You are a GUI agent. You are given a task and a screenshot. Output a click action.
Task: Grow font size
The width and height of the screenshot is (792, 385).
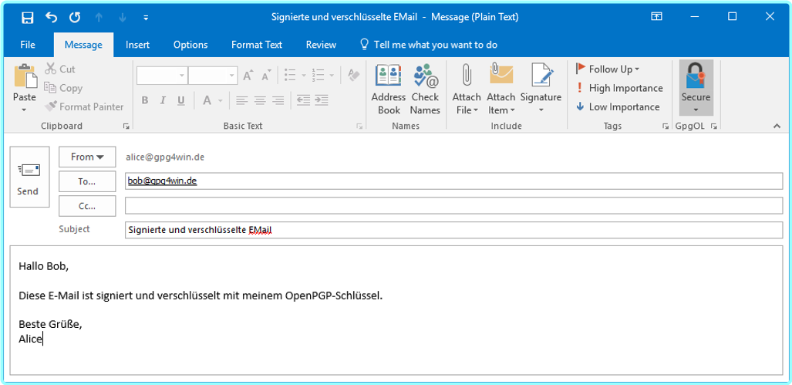248,75
